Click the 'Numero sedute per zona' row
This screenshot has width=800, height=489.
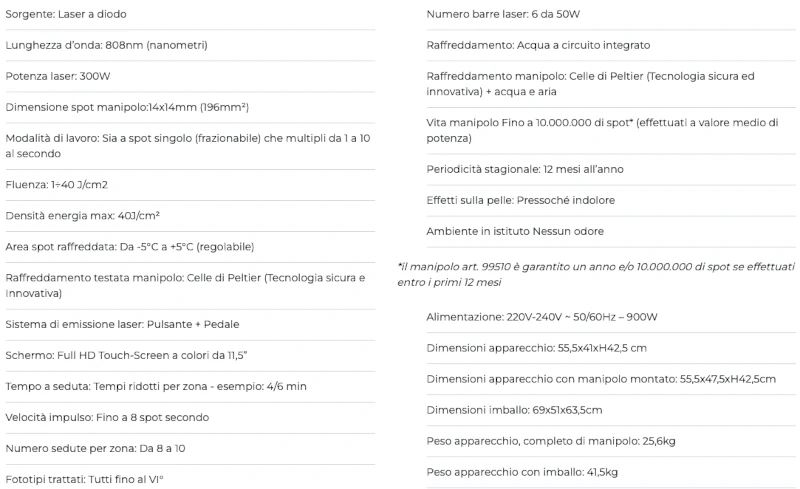(x=96, y=448)
